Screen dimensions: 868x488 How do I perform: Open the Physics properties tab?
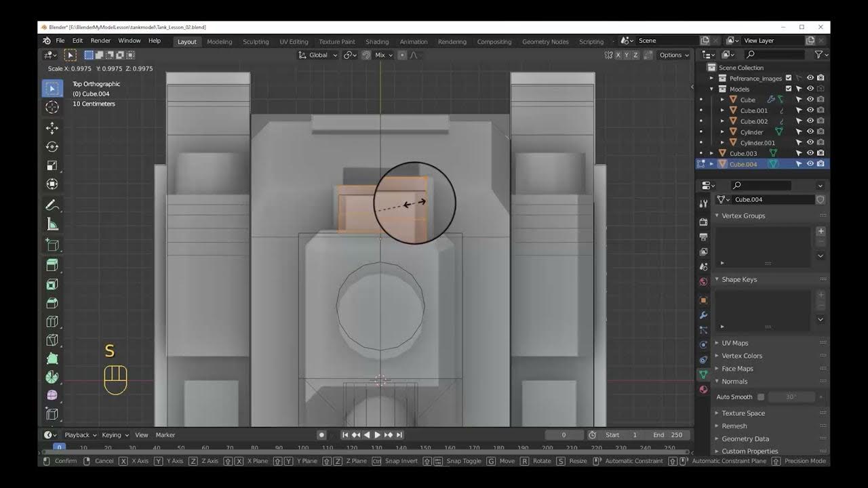coord(703,344)
